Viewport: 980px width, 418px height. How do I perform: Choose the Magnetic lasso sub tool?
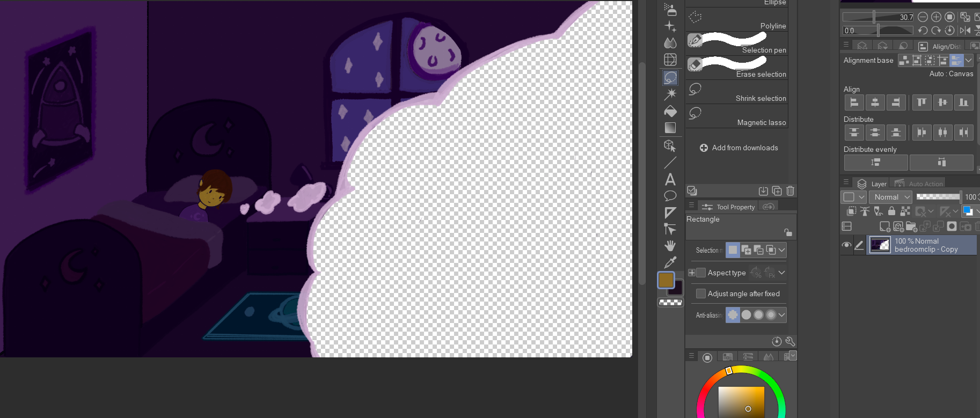point(737,116)
